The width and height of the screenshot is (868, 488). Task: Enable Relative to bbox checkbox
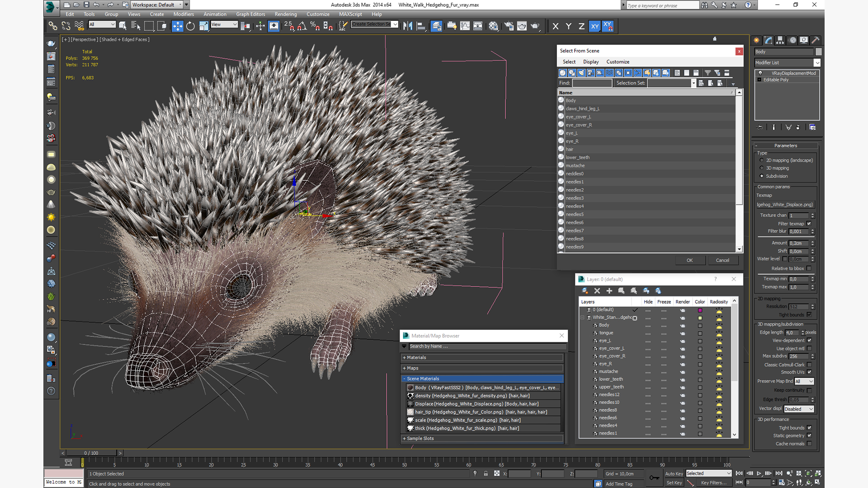click(809, 268)
